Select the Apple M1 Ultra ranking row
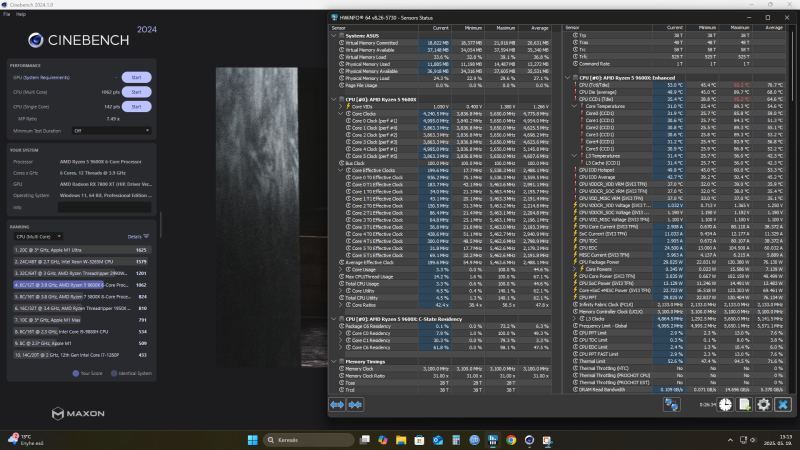The image size is (800, 450). 82,250
